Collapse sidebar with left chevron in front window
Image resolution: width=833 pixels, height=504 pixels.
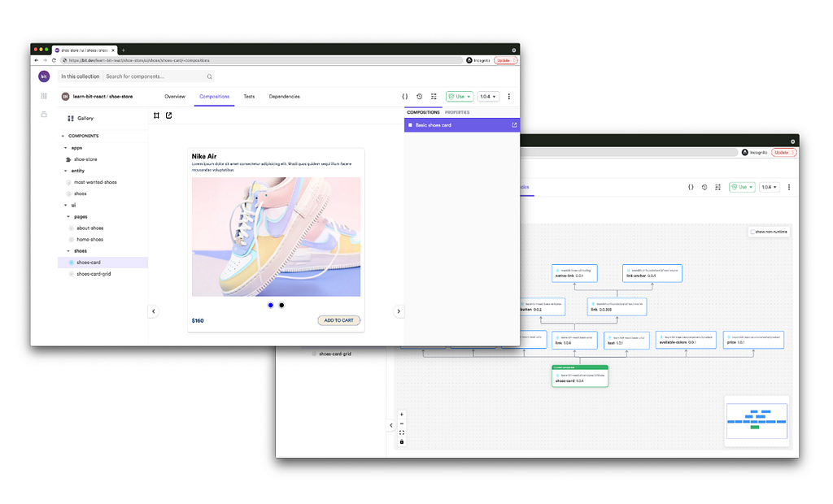[x=154, y=311]
